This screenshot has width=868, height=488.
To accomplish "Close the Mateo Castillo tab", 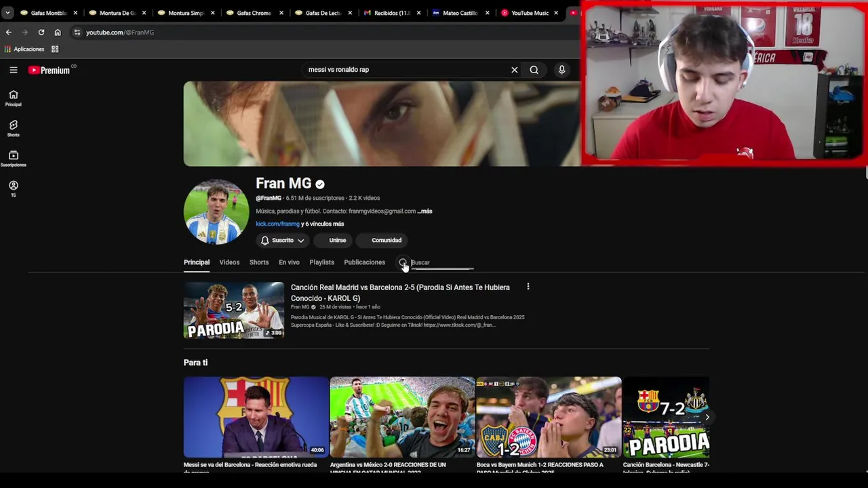I will click(x=487, y=13).
